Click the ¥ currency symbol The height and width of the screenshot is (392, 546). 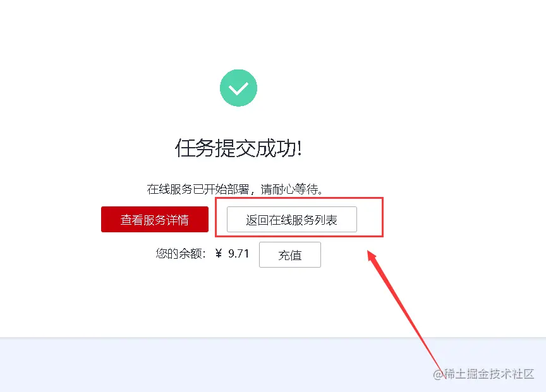218,254
